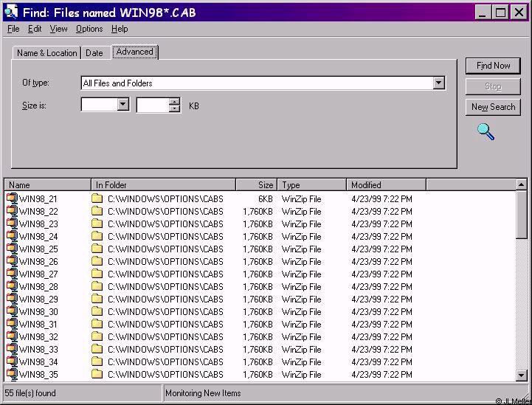Select the WIN98_35 file name
Image resolution: width=532 pixels, height=405 pixels.
pyautogui.click(x=38, y=375)
